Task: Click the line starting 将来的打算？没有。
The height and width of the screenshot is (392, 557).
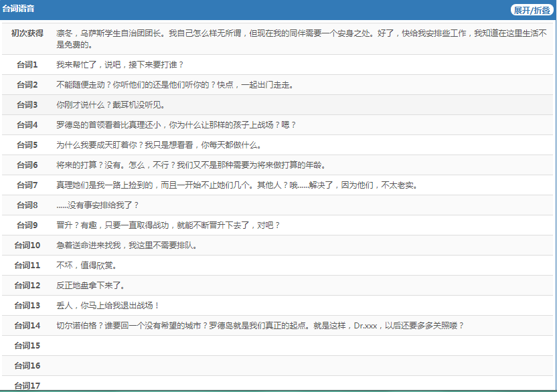Action: tap(191, 165)
